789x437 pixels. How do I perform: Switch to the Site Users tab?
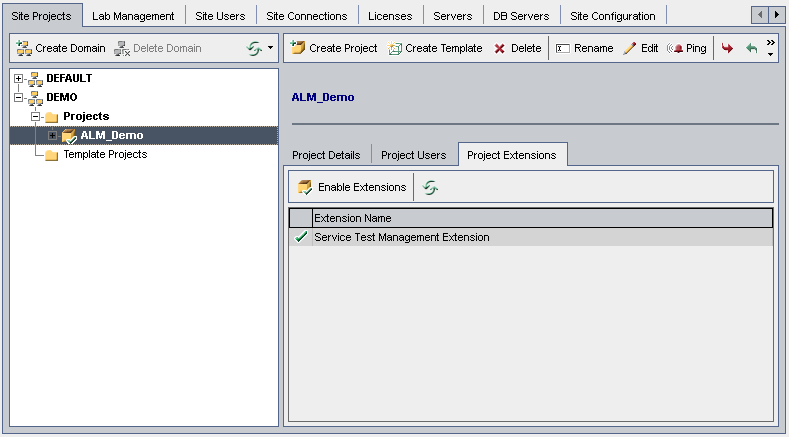(x=220, y=16)
